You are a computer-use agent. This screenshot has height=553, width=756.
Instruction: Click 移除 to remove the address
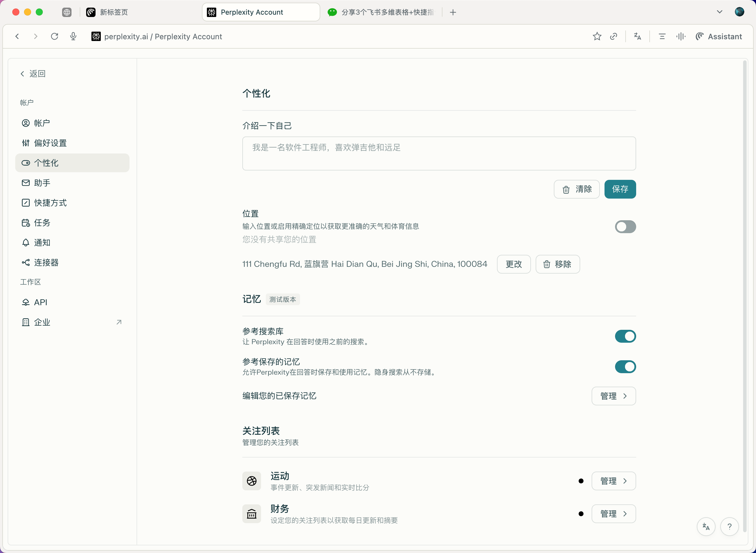tap(557, 264)
